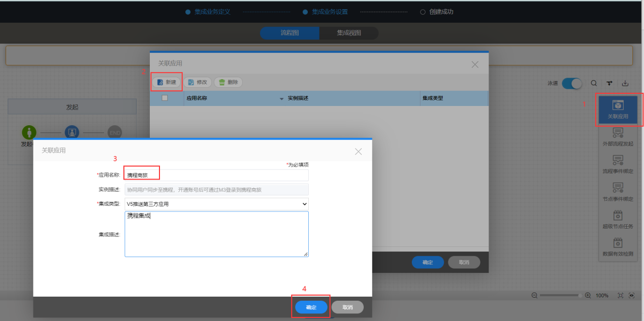Click the 关联应用 sidebar tool icon
Screen dimensions: 644x321
[x=618, y=106]
